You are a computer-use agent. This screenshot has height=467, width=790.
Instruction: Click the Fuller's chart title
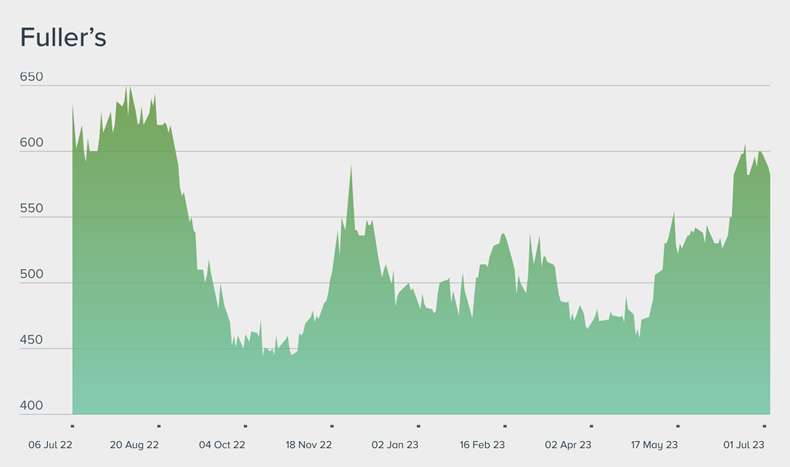click(63, 37)
